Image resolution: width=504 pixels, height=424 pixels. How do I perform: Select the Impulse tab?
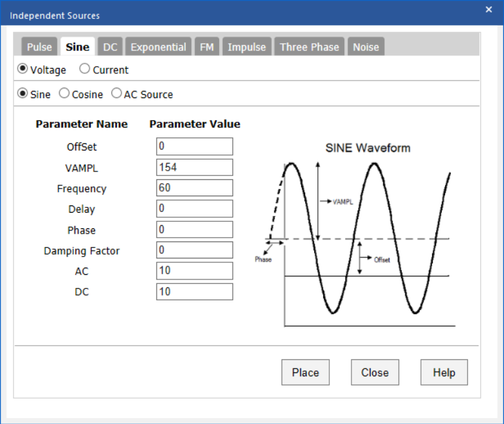point(247,47)
